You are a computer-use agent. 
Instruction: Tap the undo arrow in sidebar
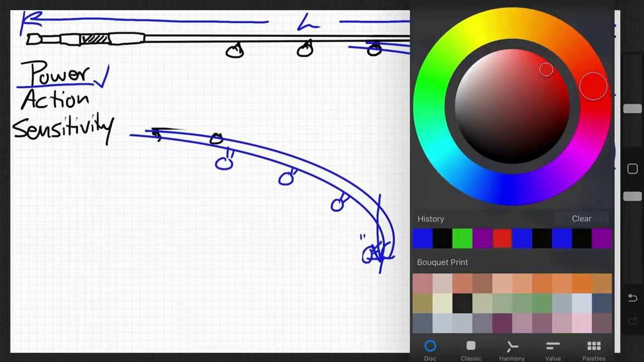click(x=632, y=298)
